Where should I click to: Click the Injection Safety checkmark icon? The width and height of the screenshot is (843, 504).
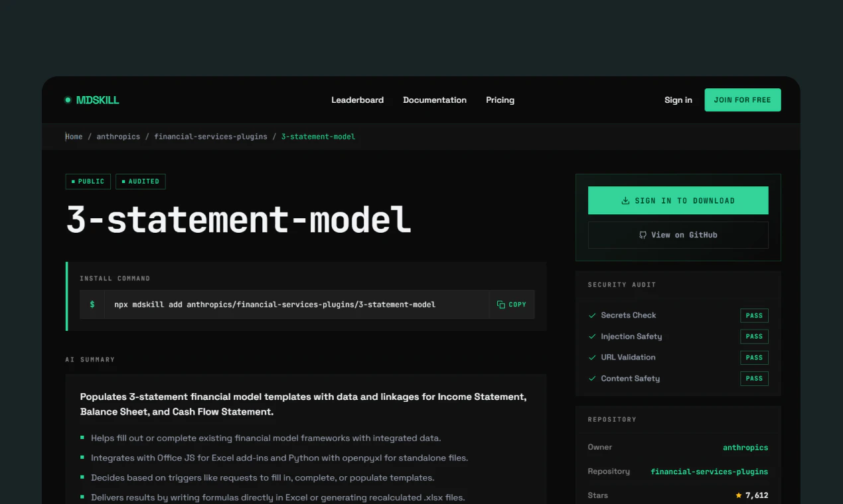[x=593, y=336]
